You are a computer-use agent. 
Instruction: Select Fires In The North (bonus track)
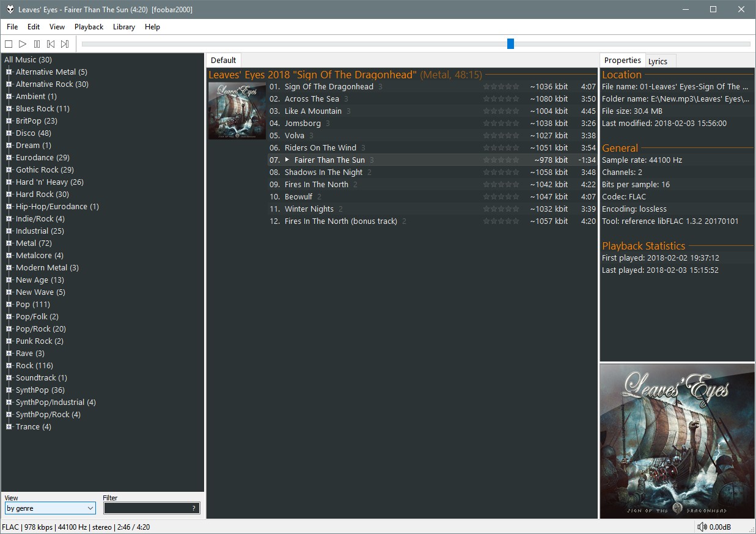[432, 221]
